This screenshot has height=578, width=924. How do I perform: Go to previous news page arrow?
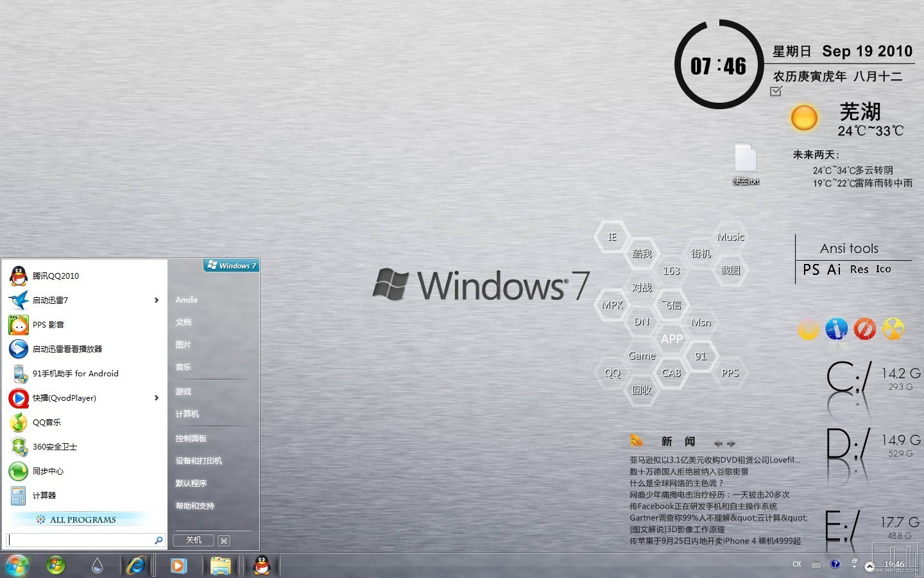718,443
